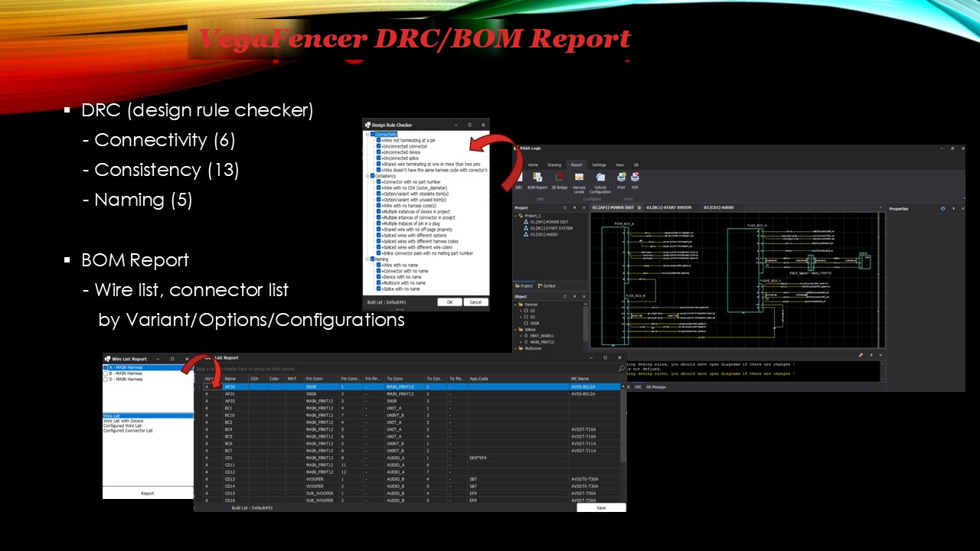Click the refresh icon in Properties panel
This screenshot has height=551, width=980.
tap(942, 208)
